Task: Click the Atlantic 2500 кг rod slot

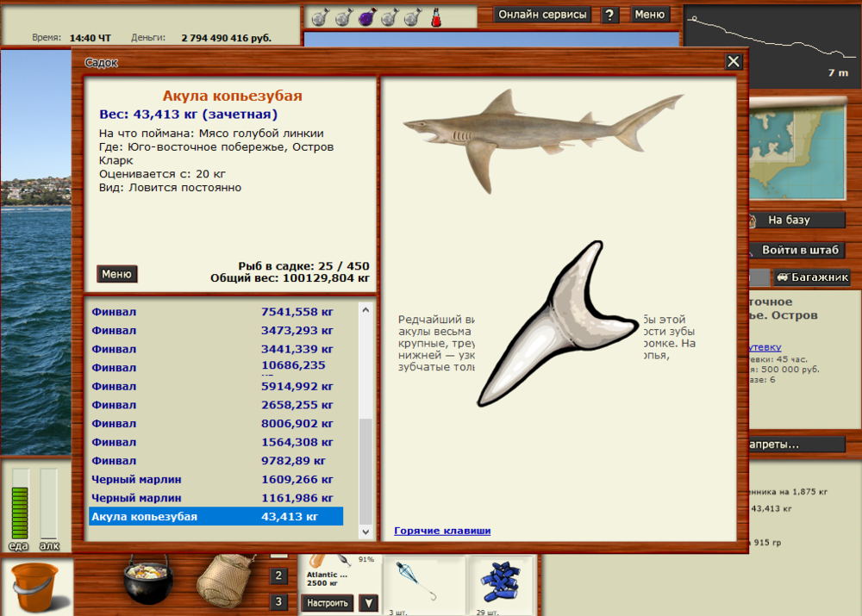Action: pyautogui.click(x=332, y=576)
